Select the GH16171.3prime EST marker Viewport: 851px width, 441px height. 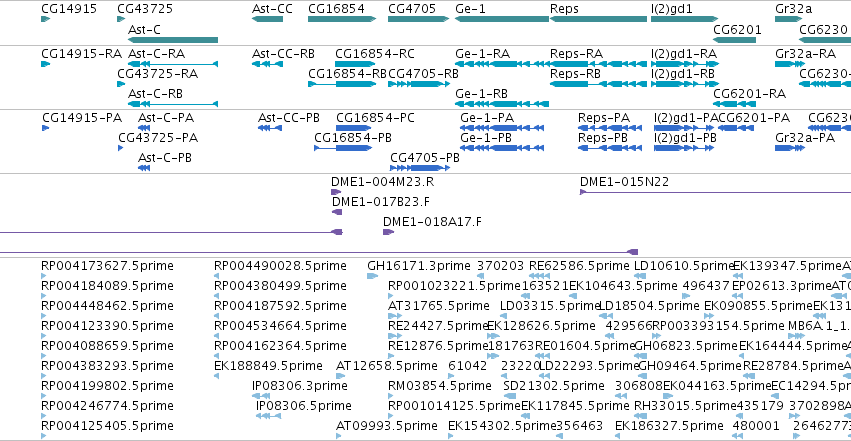(x=372, y=276)
